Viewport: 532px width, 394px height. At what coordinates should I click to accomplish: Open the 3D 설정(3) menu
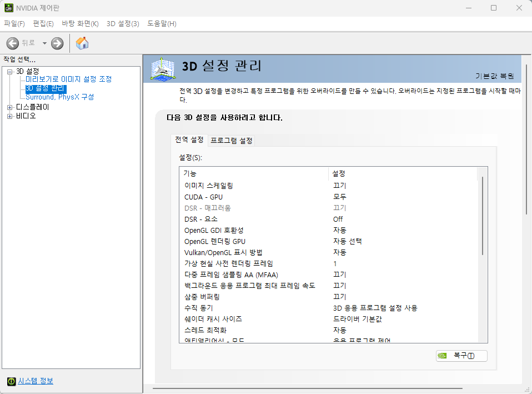123,24
